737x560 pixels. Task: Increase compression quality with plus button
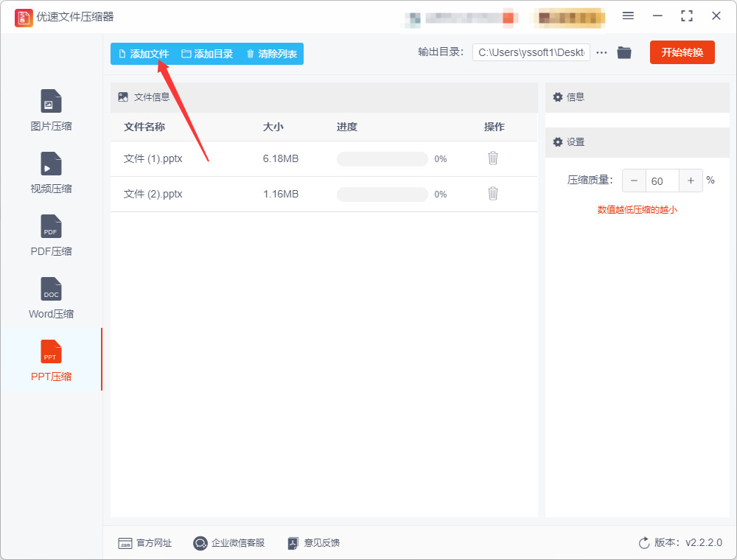click(691, 181)
